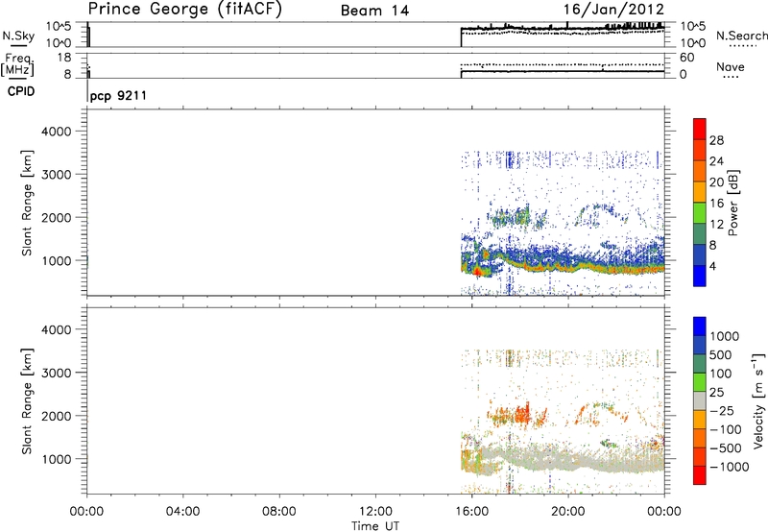Click the light green 12-16 dB power swatch
The height and width of the screenshot is (532, 768).
coord(700,213)
